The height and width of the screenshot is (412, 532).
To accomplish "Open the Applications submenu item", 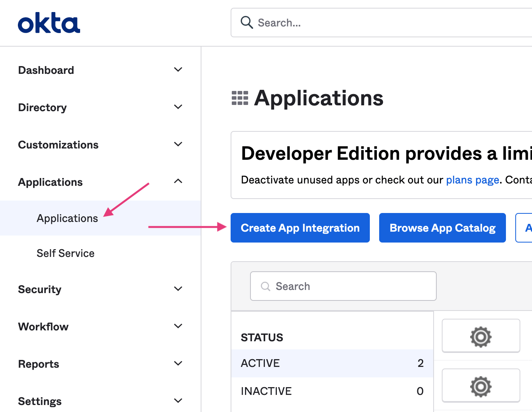I will click(67, 218).
